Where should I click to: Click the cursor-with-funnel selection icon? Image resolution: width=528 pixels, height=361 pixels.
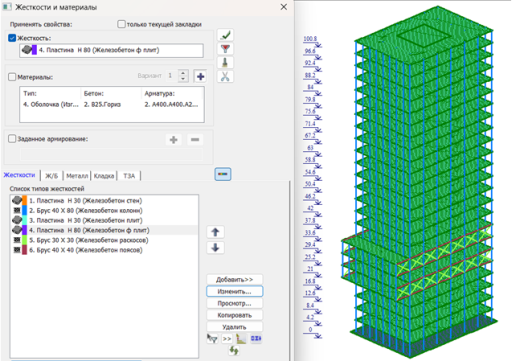point(212,338)
